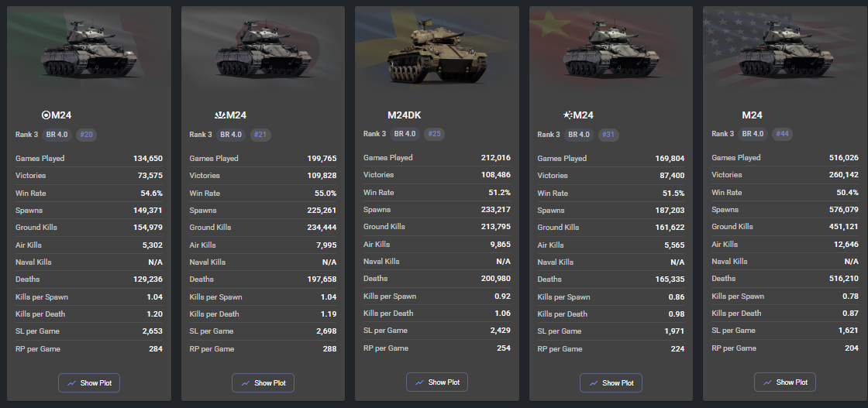Screen dimensions: 868x408
Task: Open the M24DK tank image with Swedish flag
Action: [437, 50]
